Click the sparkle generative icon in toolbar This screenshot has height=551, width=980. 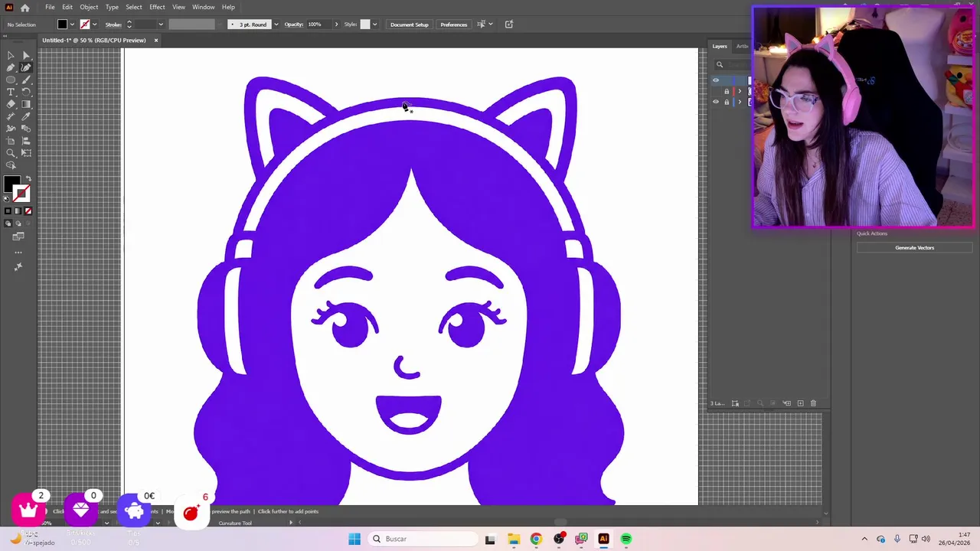point(18,266)
